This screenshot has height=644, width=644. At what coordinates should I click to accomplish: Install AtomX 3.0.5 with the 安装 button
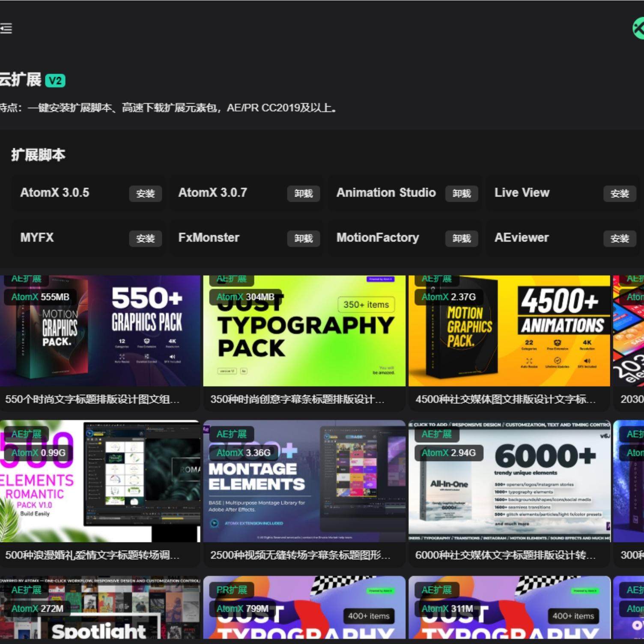[x=145, y=194]
